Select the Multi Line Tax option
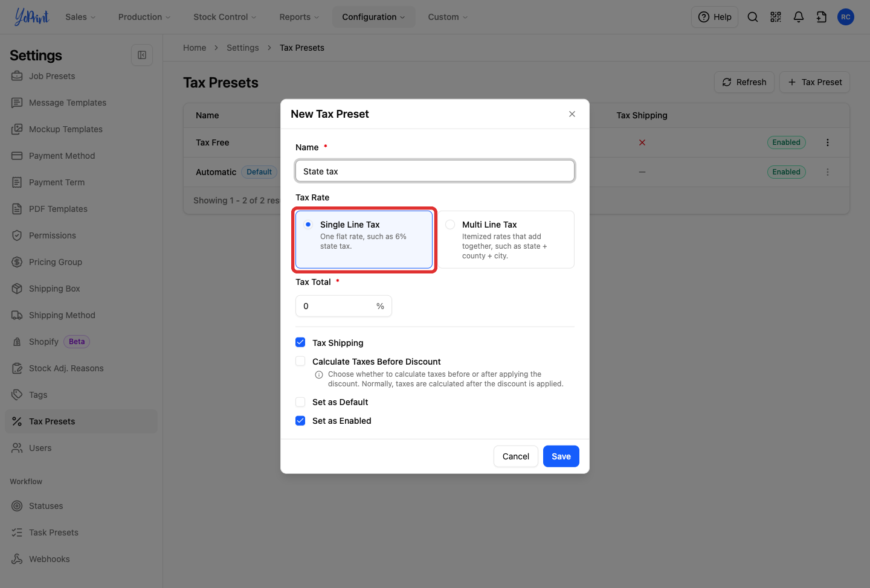Screen dimensions: 870x588 coord(506,240)
